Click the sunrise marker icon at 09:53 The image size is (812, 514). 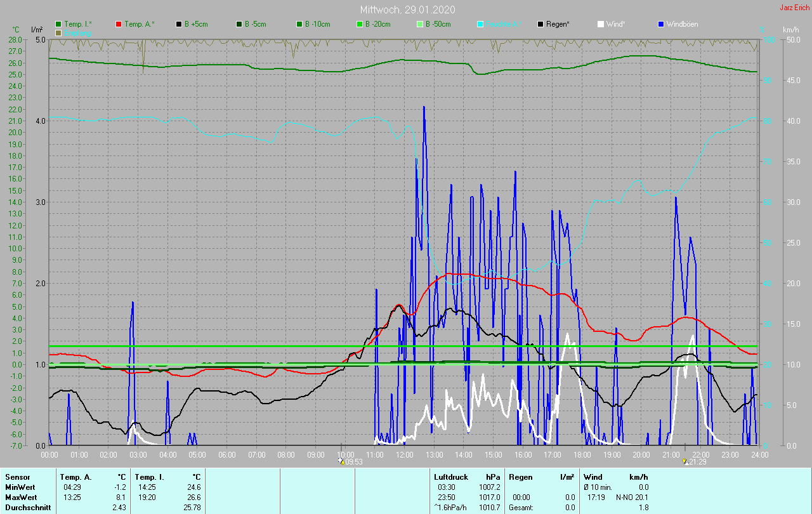[x=341, y=461]
